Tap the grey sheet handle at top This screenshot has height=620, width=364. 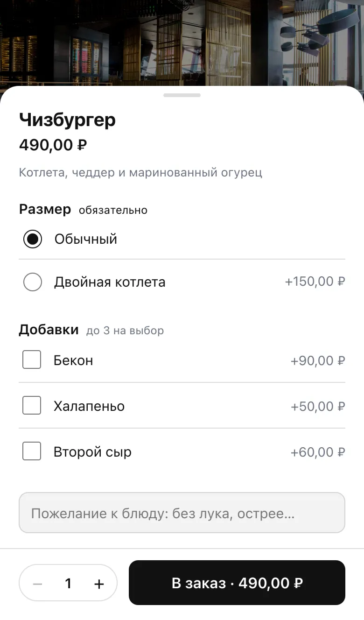pyautogui.click(x=182, y=95)
